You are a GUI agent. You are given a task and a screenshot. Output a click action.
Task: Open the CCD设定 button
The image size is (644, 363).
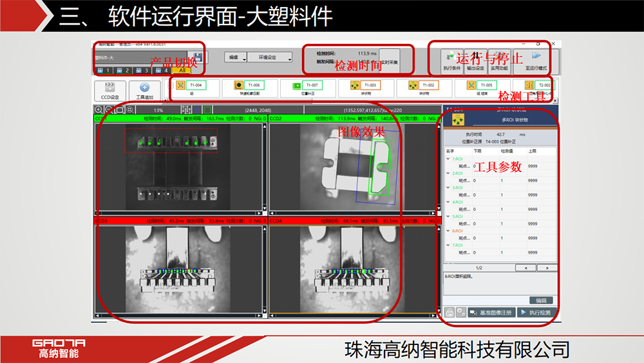(x=109, y=90)
